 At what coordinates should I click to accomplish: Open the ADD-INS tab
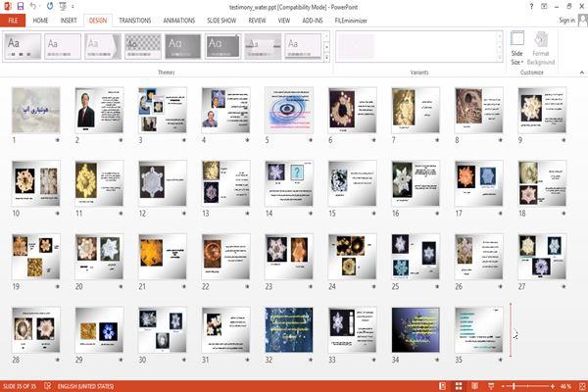point(313,21)
